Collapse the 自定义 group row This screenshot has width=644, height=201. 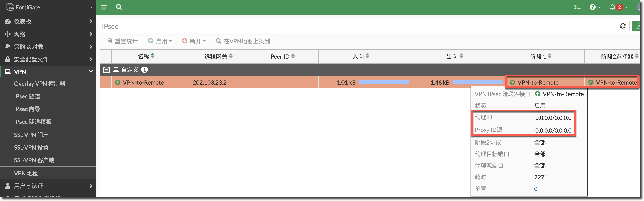click(x=107, y=70)
